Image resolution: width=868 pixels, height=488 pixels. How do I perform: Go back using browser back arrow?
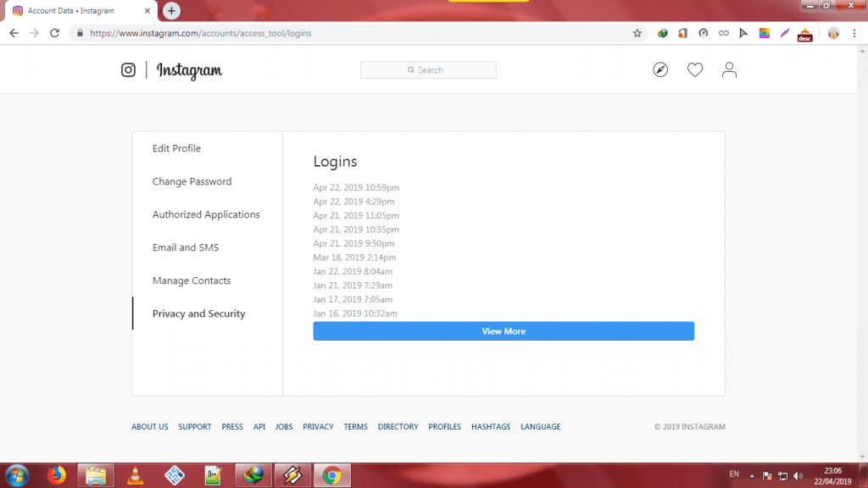[x=14, y=33]
